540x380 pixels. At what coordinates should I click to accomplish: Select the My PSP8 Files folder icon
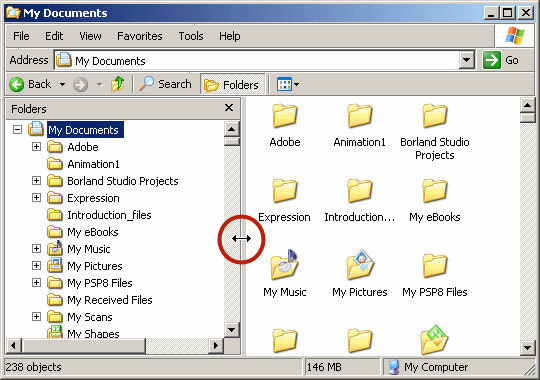click(x=435, y=266)
